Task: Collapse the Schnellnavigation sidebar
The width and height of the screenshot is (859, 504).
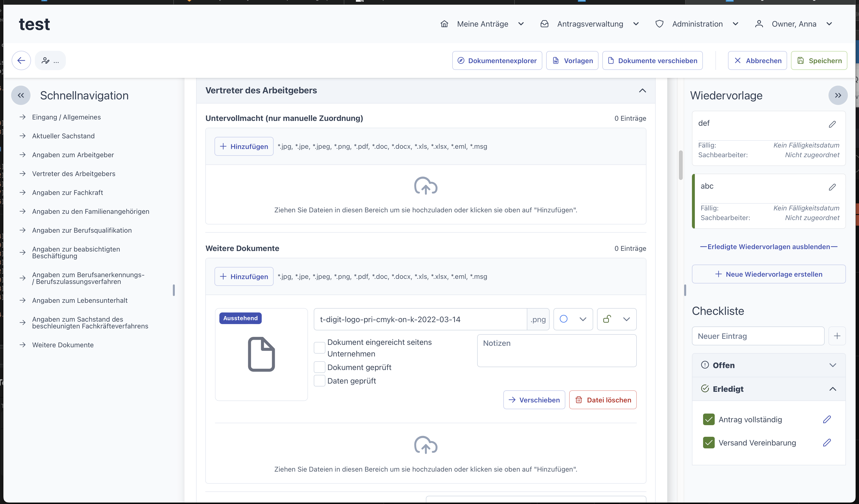Action: 21,95
